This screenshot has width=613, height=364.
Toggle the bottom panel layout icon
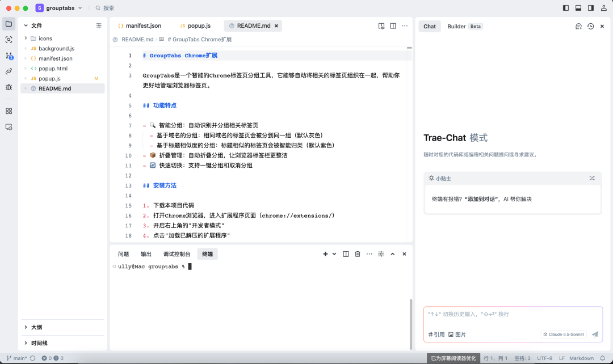(x=578, y=8)
